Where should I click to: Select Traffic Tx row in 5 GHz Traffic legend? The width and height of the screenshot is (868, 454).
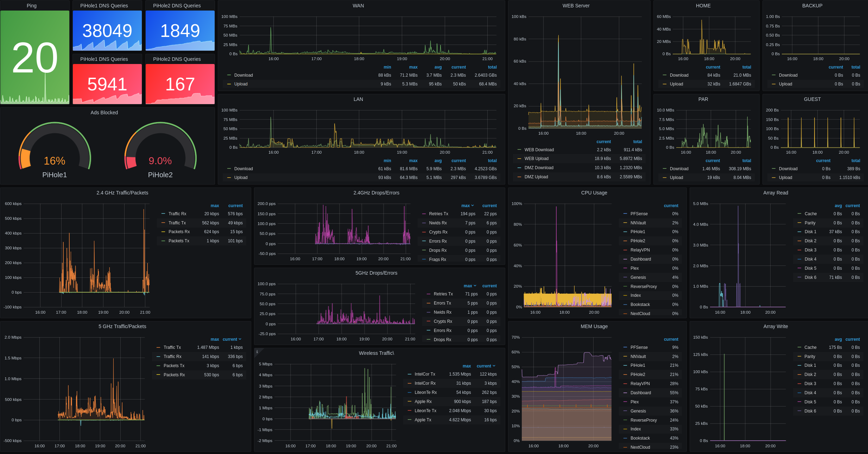(199, 347)
